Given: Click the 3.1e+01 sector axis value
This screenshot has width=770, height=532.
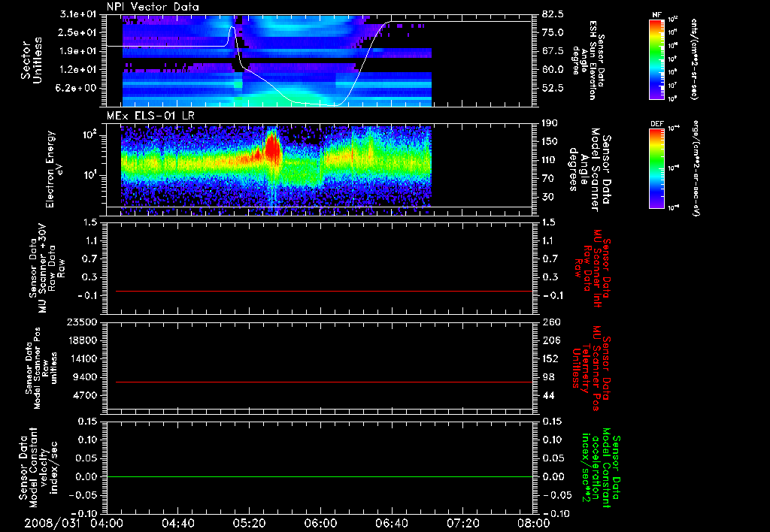Looking at the screenshot, I should coord(80,14).
